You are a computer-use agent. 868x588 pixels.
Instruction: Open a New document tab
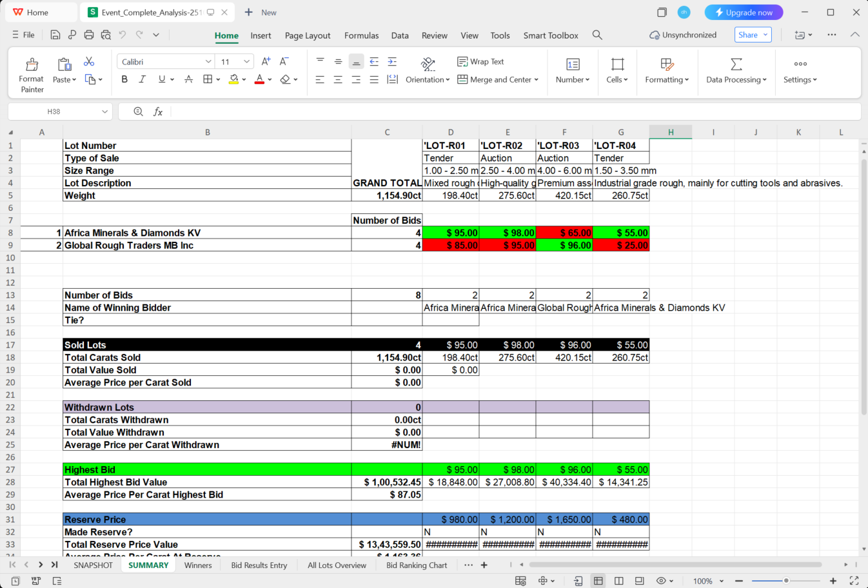pyautogui.click(x=261, y=12)
